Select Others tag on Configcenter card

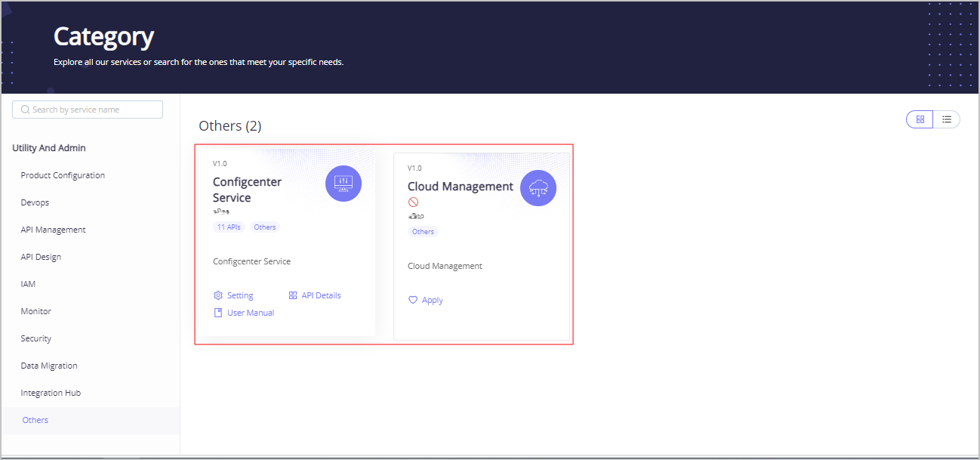click(265, 227)
